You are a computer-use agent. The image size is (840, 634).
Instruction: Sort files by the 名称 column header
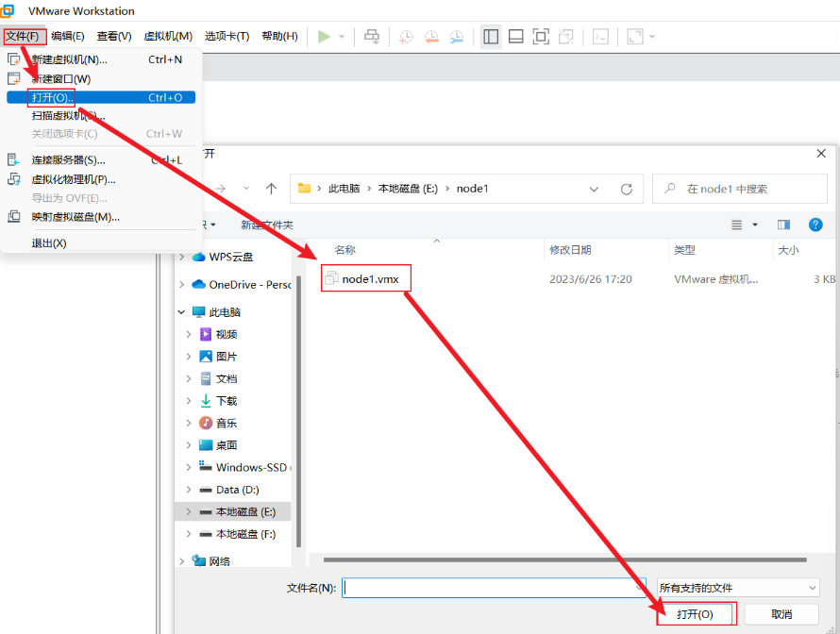pyautogui.click(x=345, y=250)
